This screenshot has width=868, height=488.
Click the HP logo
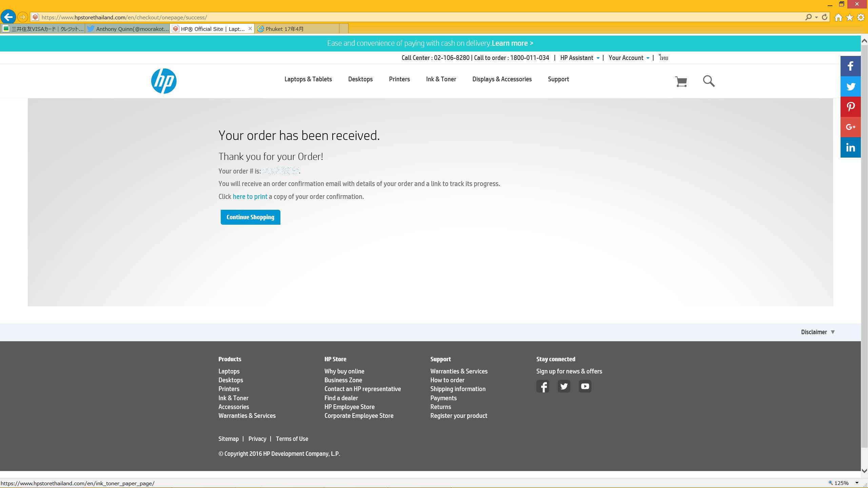[x=164, y=81]
